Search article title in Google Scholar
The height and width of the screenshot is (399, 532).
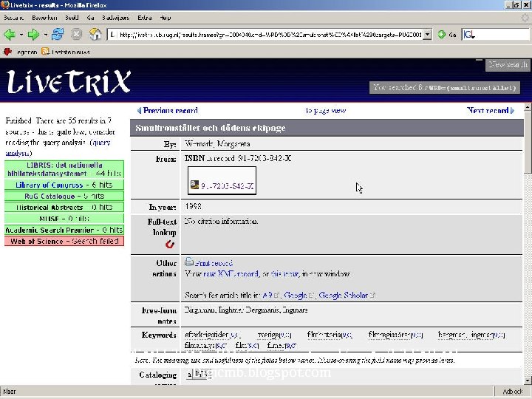[344, 295]
